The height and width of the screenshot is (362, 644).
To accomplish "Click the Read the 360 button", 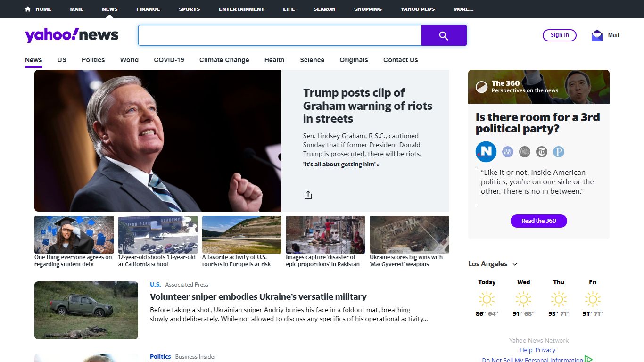I will [539, 221].
